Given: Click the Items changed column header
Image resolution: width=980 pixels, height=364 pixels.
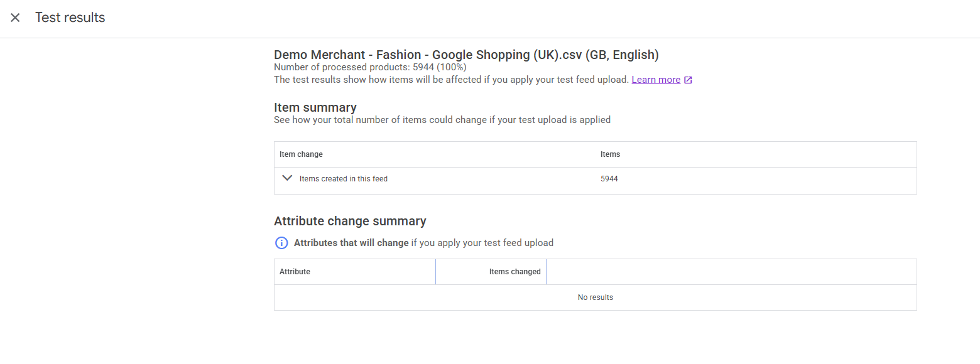Looking at the screenshot, I should coord(514,272).
